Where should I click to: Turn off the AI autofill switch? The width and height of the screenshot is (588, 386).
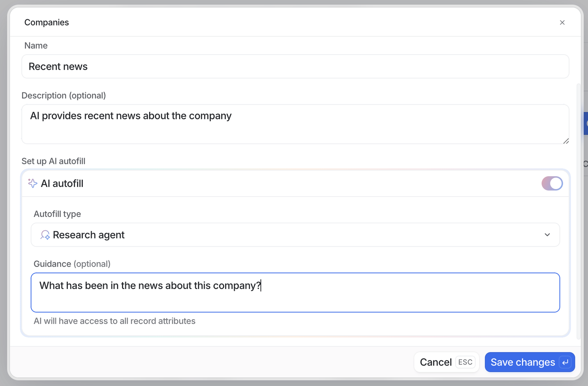pos(552,183)
